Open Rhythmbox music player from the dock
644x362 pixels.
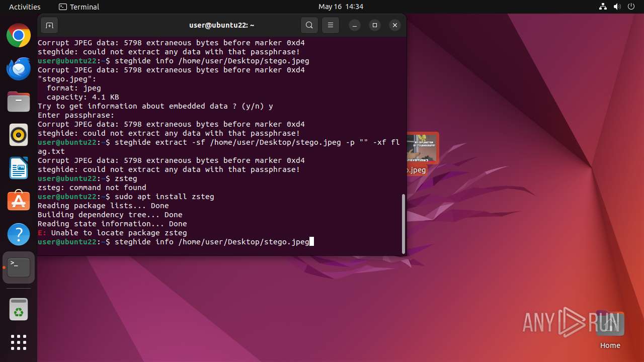[x=19, y=135]
